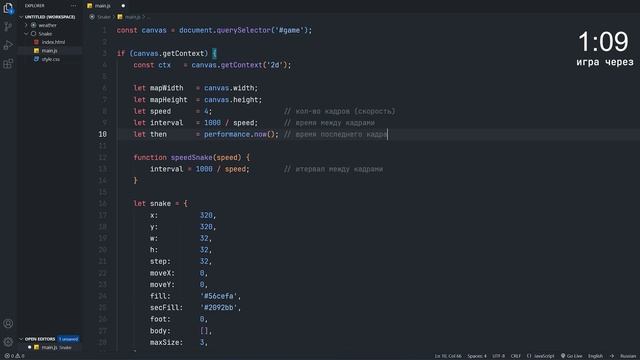This screenshot has width=640, height=360.
Task: Click the 1:09 countdown timer overlay
Action: click(x=603, y=42)
